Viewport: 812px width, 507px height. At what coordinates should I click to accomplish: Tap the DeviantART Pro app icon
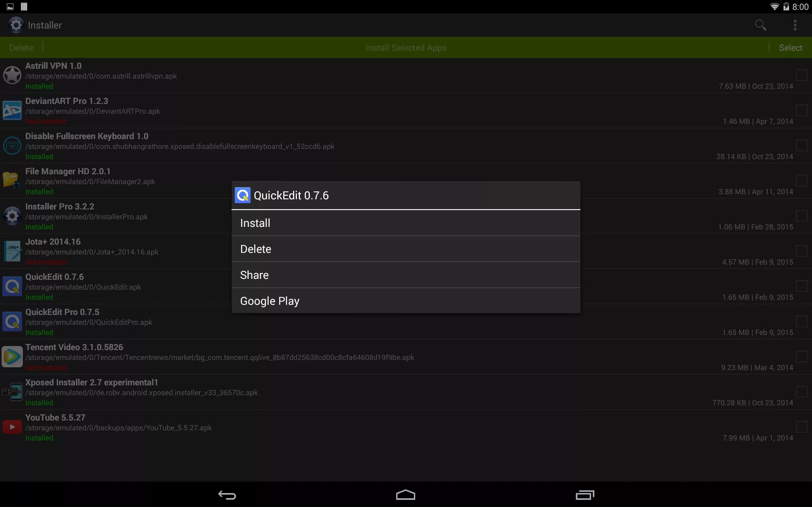12,110
